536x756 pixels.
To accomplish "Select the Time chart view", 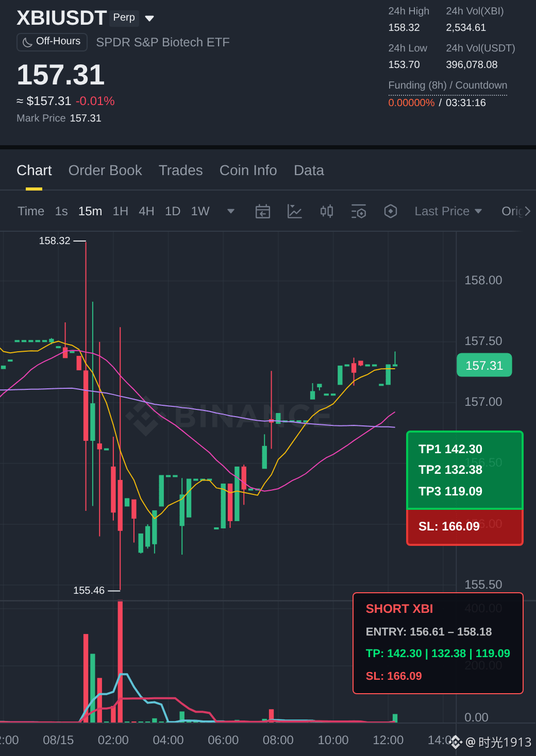I will click(31, 211).
